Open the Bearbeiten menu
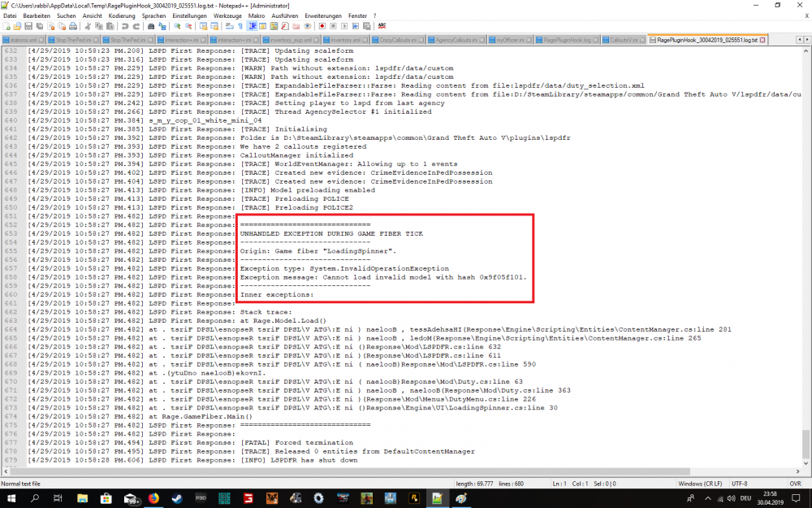 [x=37, y=16]
